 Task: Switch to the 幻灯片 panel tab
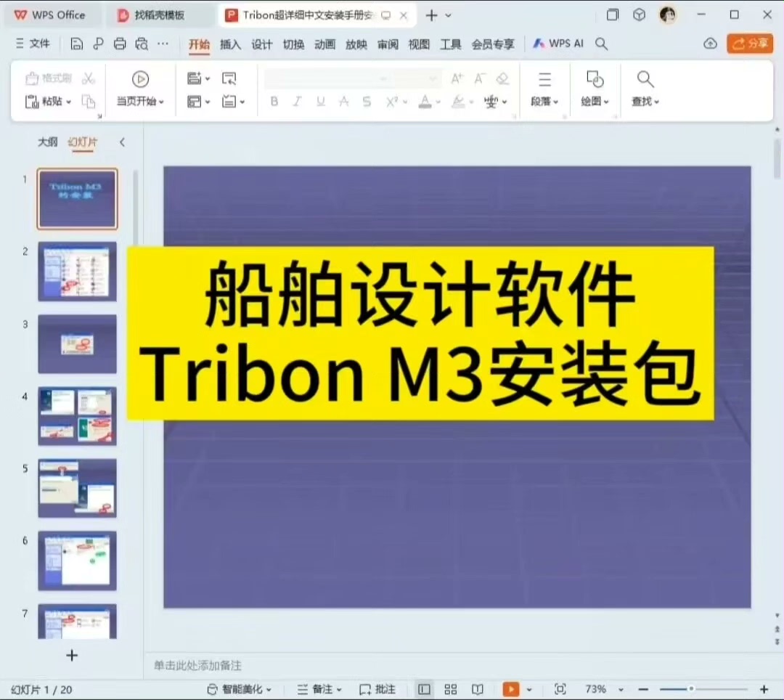(x=83, y=142)
